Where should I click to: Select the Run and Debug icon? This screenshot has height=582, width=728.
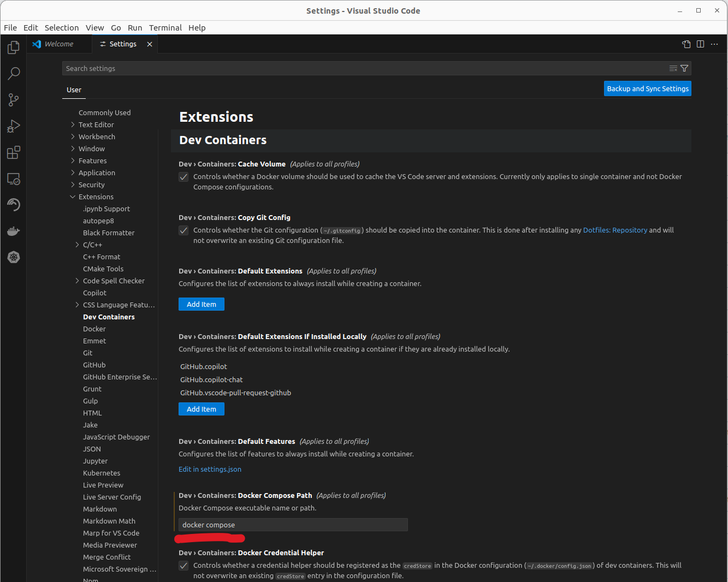13,126
